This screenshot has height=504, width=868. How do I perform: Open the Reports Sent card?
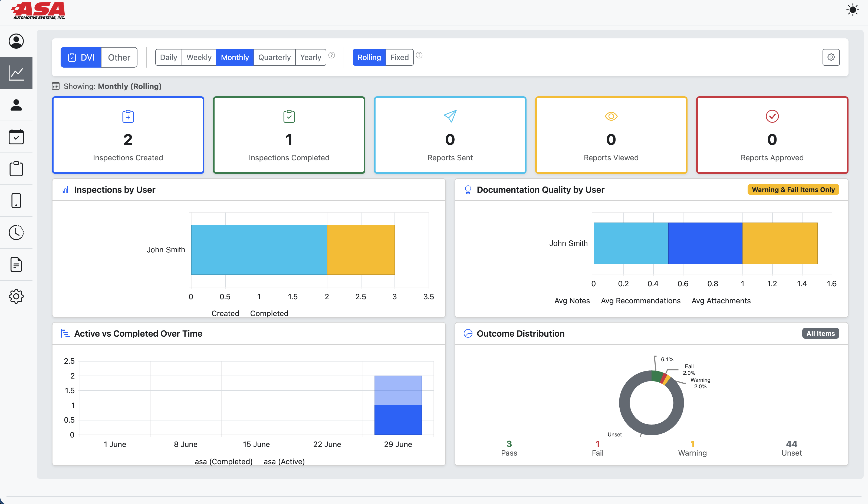(450, 135)
